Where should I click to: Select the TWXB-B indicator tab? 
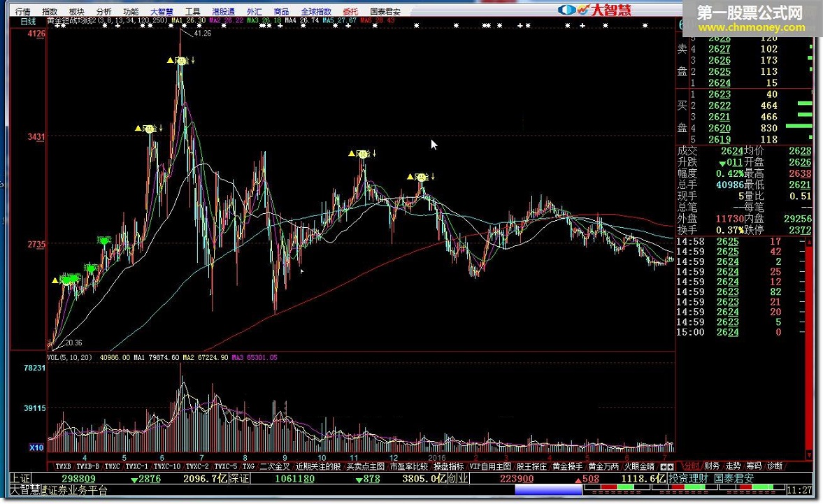click(87, 466)
